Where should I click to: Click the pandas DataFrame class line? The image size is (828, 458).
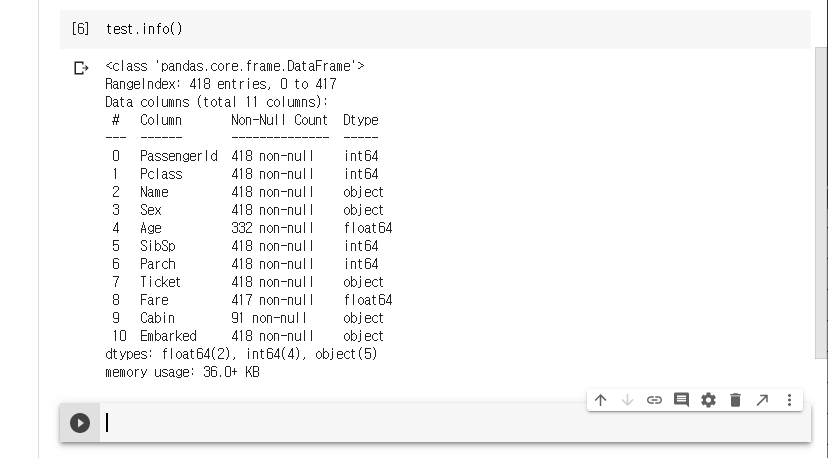tap(235, 66)
